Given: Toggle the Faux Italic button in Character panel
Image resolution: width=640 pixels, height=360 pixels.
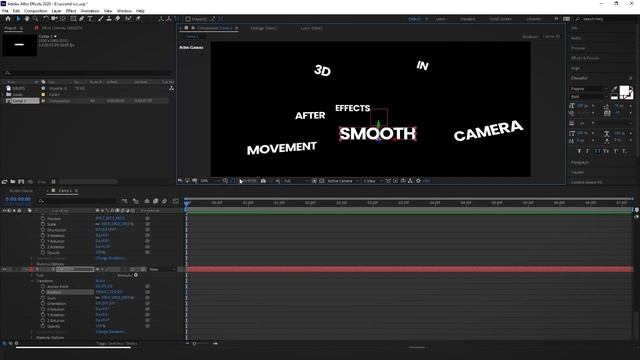Looking at the screenshot, I should 588,151.
